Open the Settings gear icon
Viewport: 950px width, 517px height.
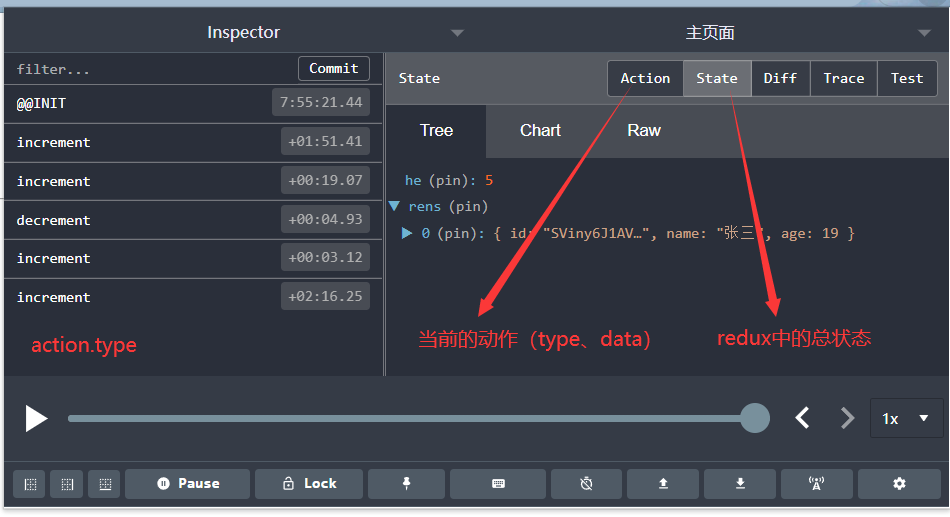click(899, 484)
